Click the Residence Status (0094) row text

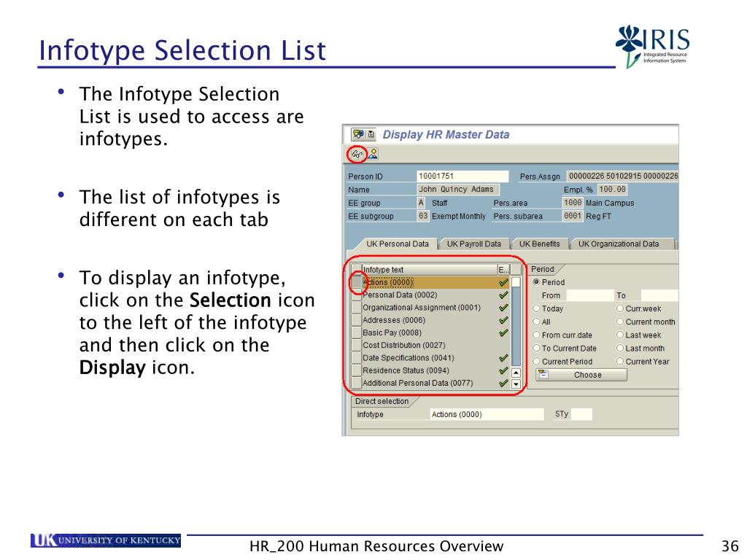point(406,370)
